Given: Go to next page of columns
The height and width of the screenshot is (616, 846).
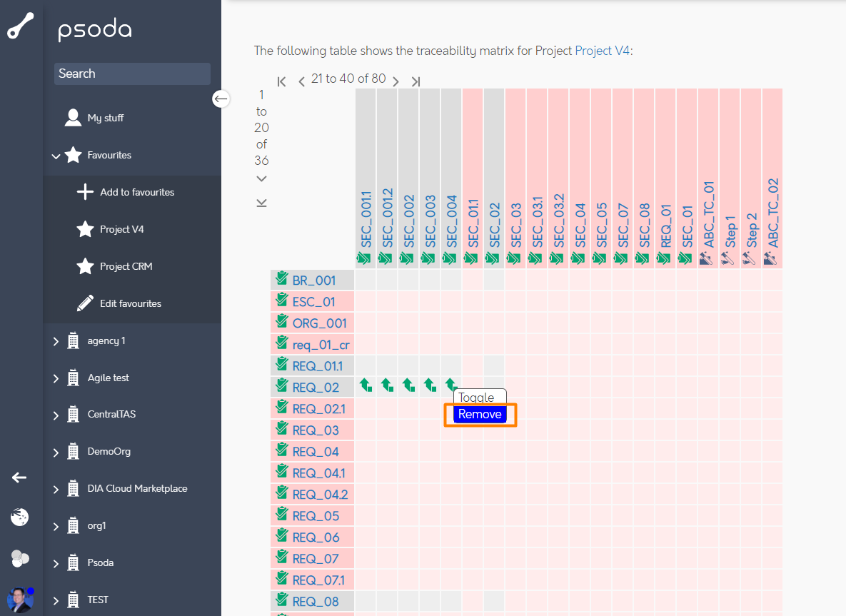Looking at the screenshot, I should (x=396, y=81).
